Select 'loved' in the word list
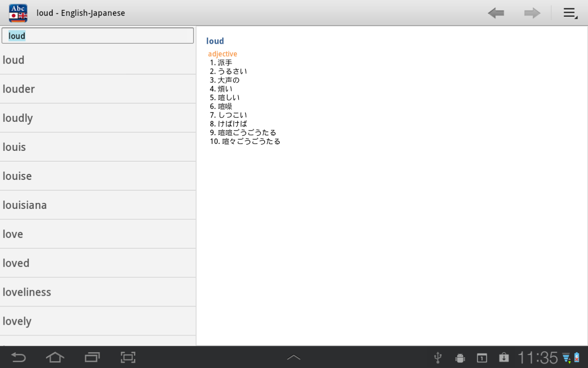588x368 pixels. (x=98, y=263)
